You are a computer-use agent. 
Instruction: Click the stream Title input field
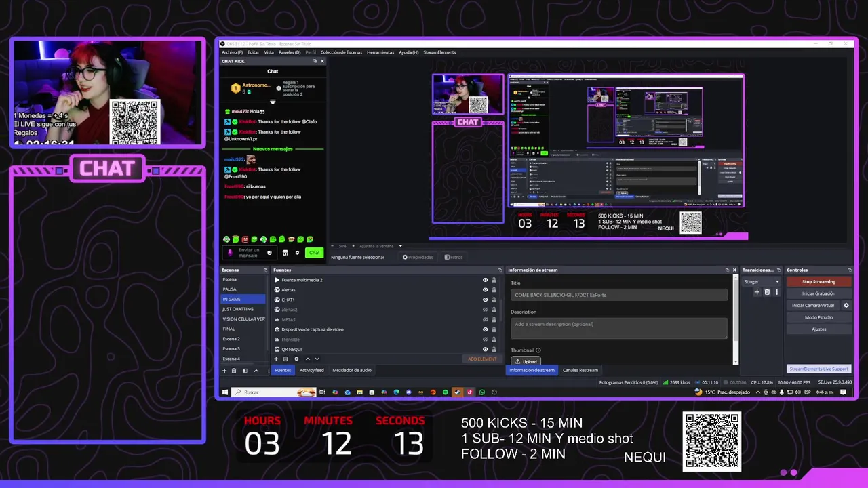(619, 295)
